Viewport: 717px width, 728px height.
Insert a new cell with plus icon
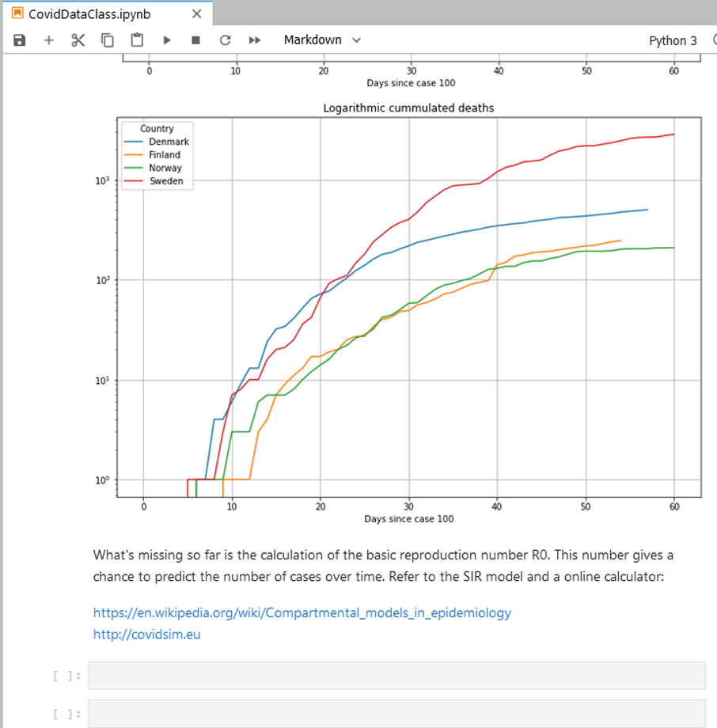click(48, 40)
